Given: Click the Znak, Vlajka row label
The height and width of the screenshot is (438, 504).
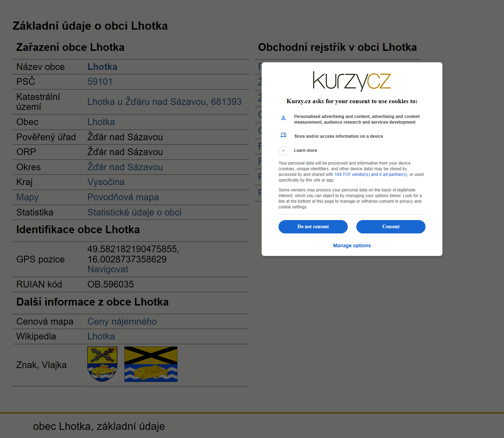Looking at the screenshot, I should click(41, 365).
